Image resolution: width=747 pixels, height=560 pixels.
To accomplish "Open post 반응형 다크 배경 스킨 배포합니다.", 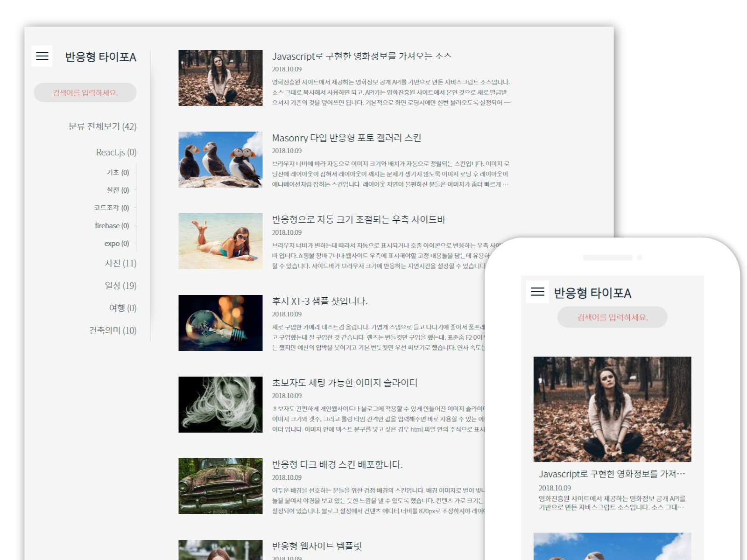I will click(337, 464).
